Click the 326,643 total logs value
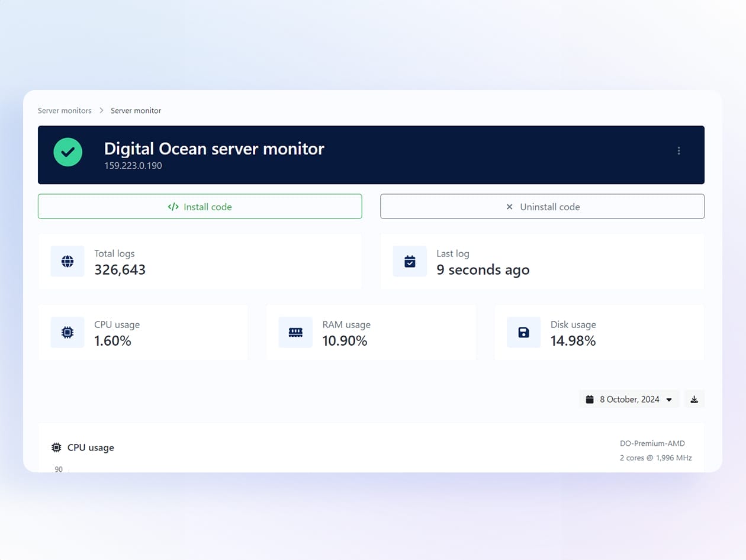This screenshot has height=560, width=746. [120, 270]
